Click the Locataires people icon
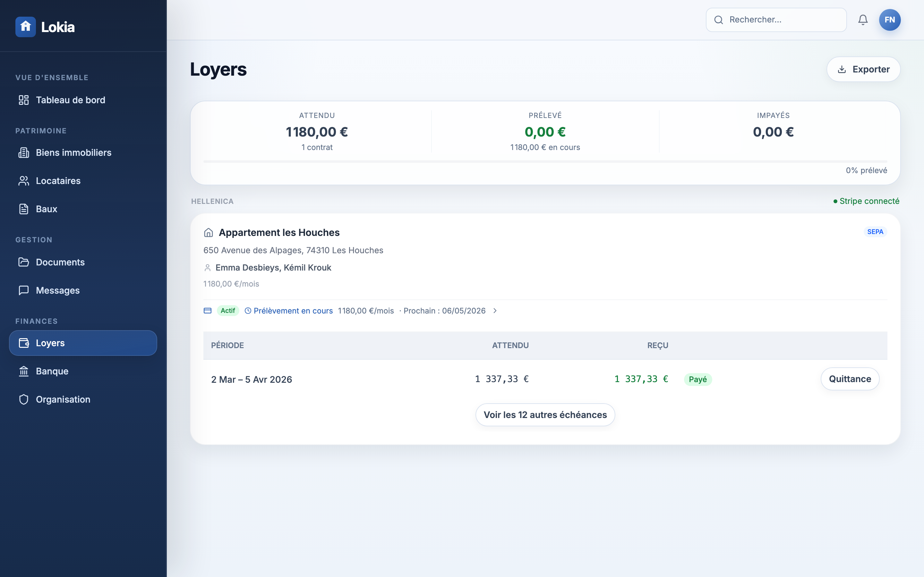The height and width of the screenshot is (577, 924). coord(24,181)
